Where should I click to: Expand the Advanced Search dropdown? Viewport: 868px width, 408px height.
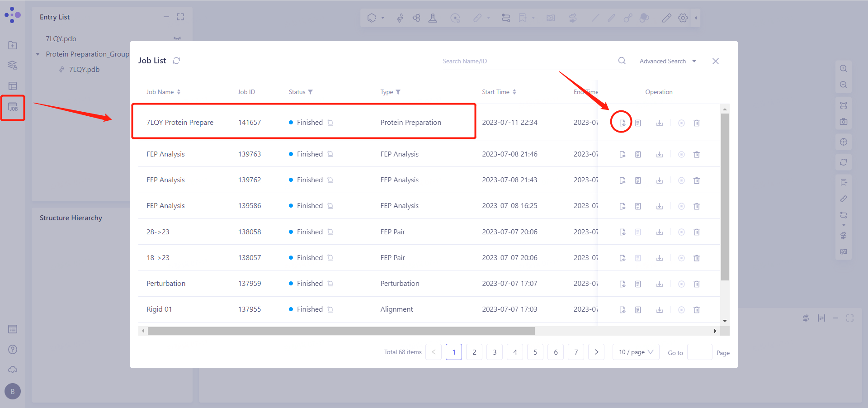pos(668,61)
